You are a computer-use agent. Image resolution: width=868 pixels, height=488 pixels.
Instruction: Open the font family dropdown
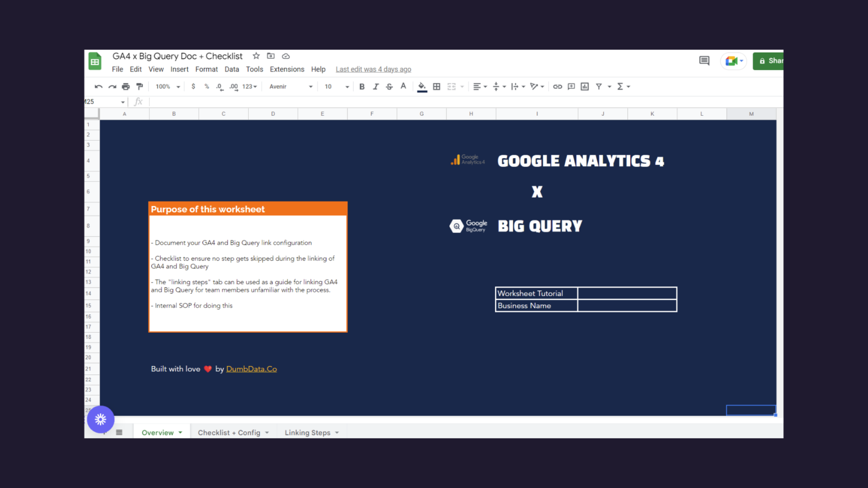[x=288, y=86]
